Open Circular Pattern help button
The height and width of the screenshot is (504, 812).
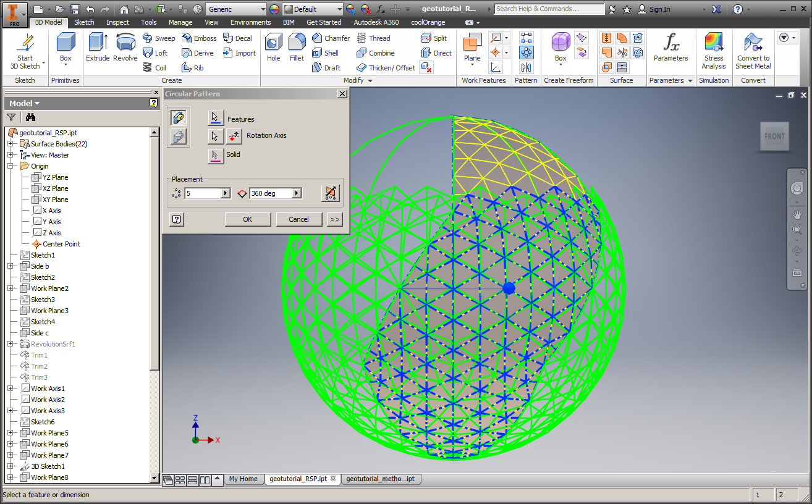[x=176, y=219]
